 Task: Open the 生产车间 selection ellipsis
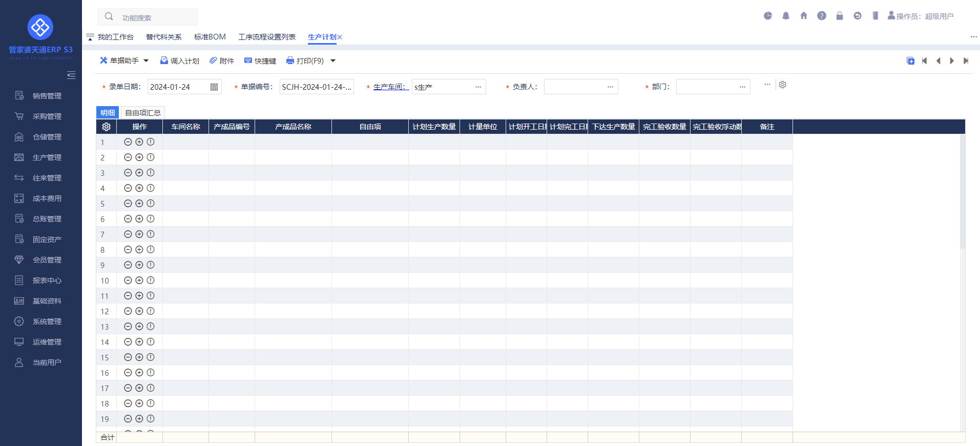478,87
